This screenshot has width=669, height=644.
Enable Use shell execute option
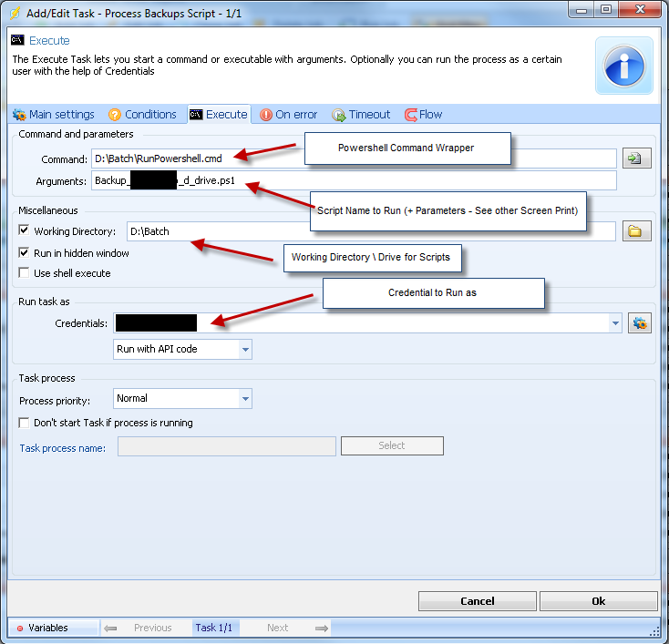[x=25, y=273]
